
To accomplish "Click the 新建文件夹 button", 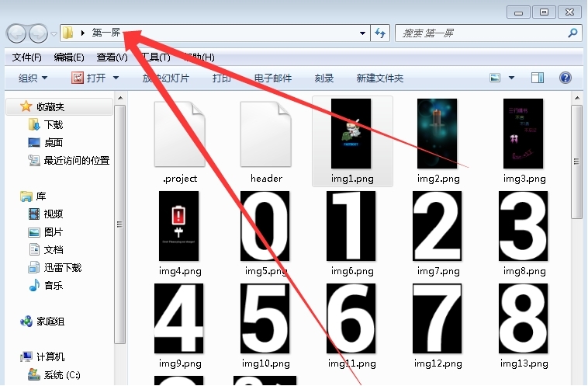I will pos(379,78).
